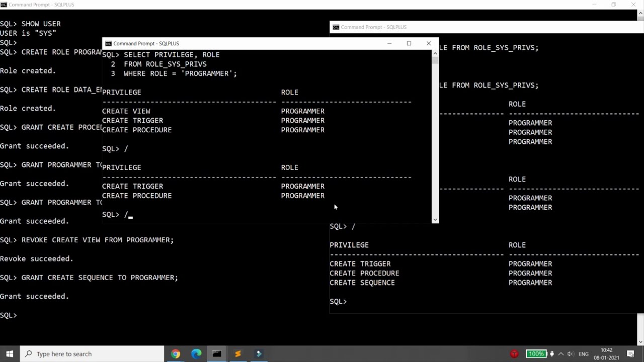The width and height of the screenshot is (644, 362).
Task: Click the leftmost SQLPLUS window title icon
Action: click(x=4, y=5)
